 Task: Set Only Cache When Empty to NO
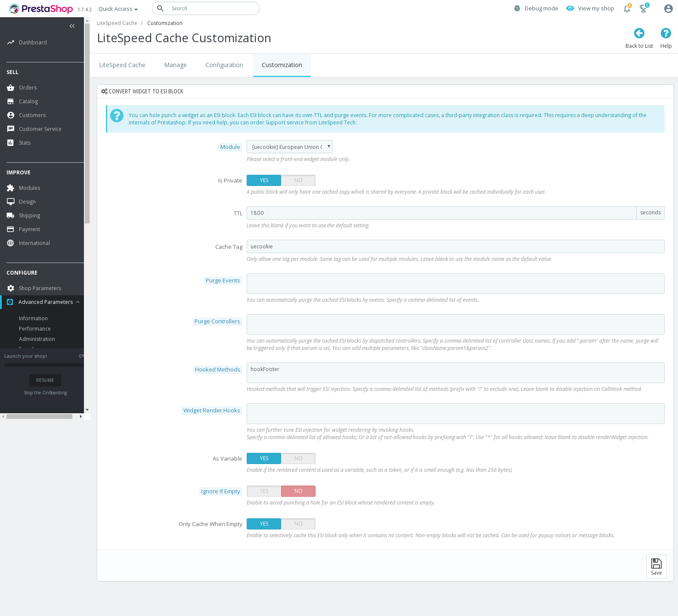pyautogui.click(x=298, y=524)
